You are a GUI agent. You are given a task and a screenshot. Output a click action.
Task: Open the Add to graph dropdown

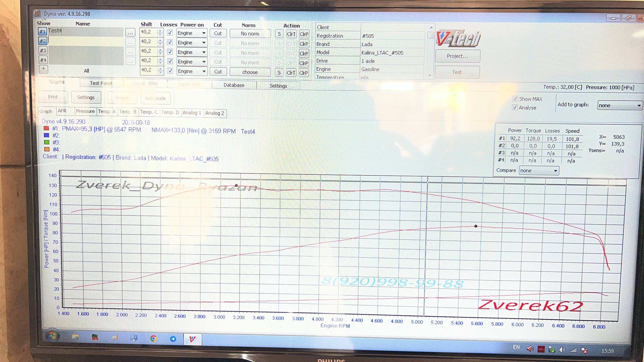tap(620, 105)
